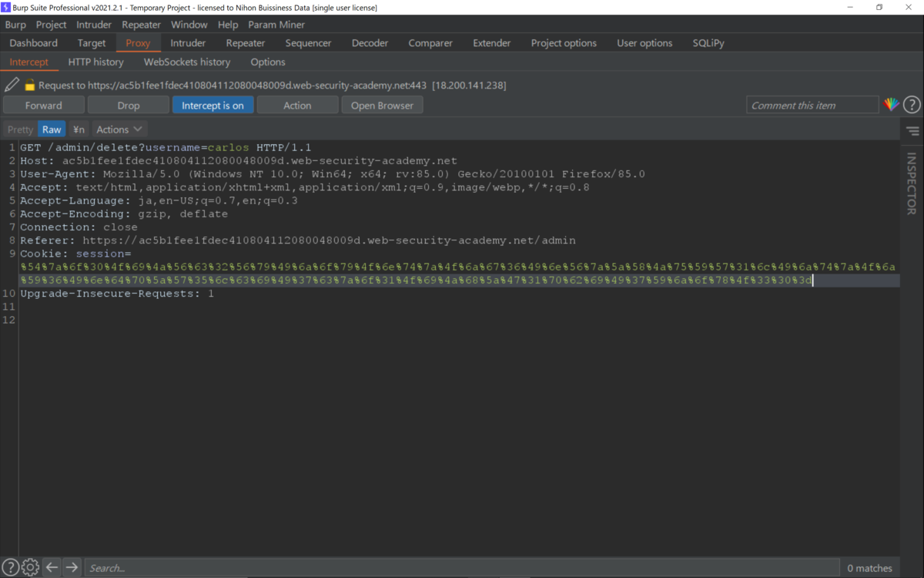Image resolution: width=924 pixels, height=578 pixels.
Task: Toggle the Intercept is on button
Action: (x=213, y=106)
